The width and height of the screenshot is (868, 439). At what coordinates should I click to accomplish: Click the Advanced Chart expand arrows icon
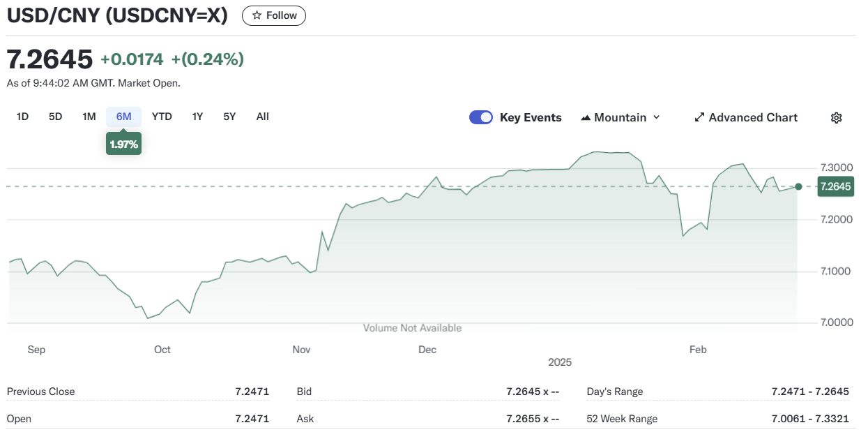[x=699, y=118]
